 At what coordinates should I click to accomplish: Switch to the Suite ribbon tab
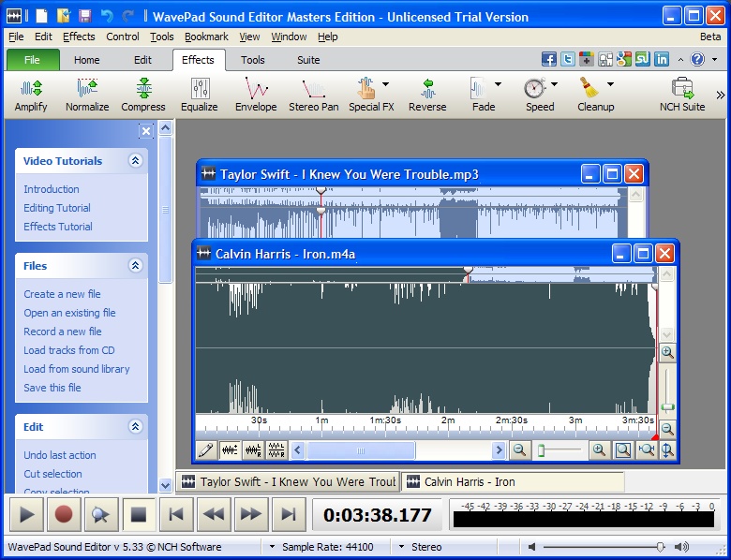point(308,60)
